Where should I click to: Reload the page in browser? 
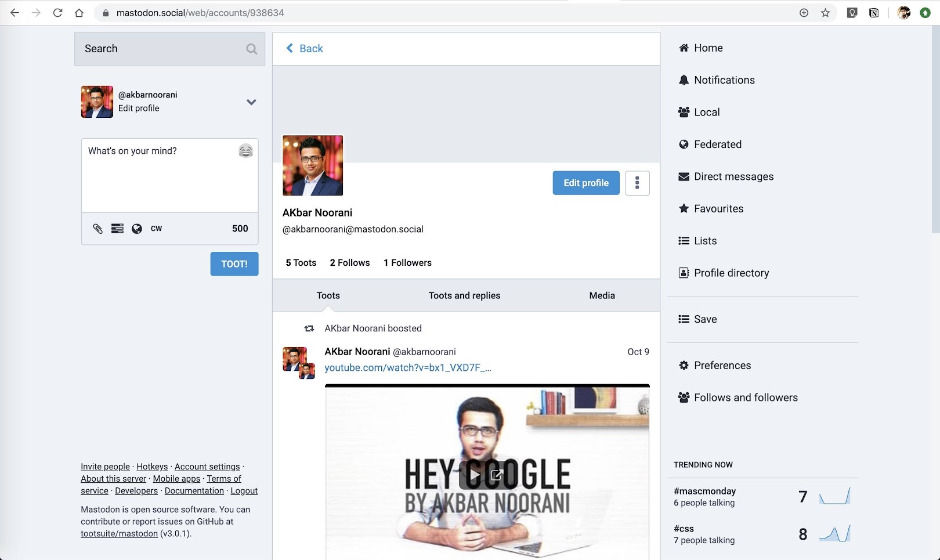point(57,13)
